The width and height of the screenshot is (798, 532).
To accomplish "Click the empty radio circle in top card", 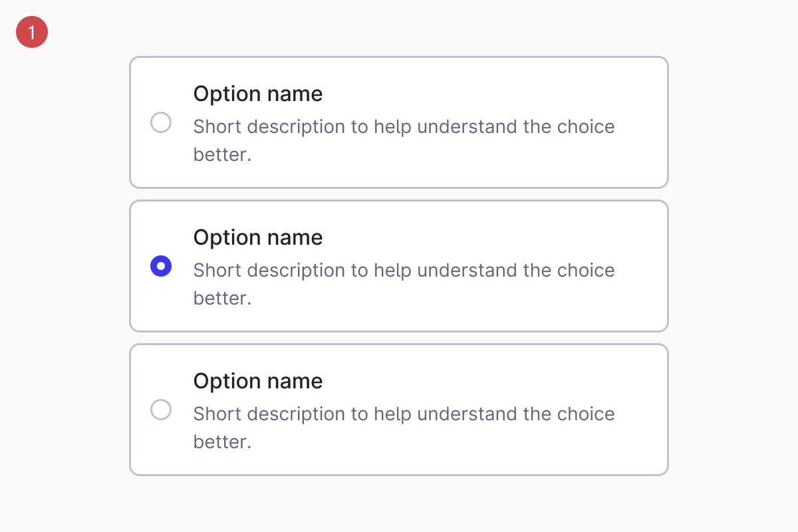I will (x=161, y=122).
